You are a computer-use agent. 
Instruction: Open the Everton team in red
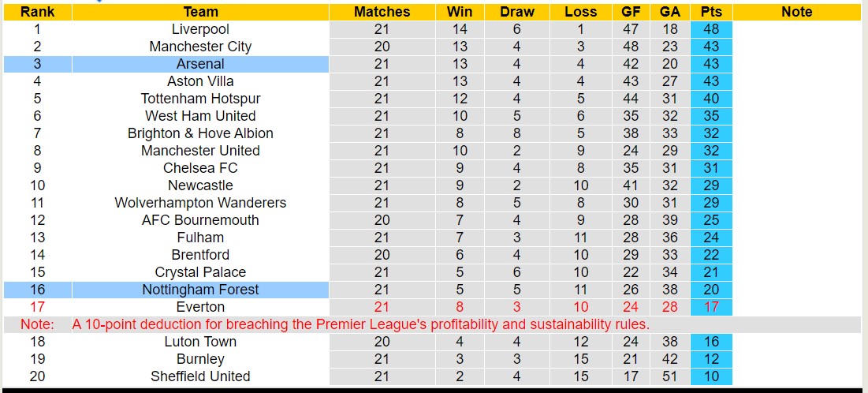click(x=200, y=307)
